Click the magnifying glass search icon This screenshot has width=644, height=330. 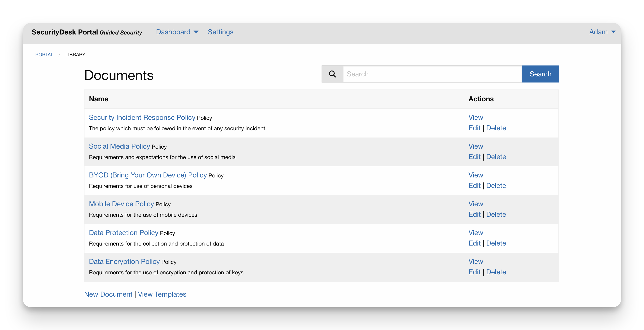pos(332,74)
